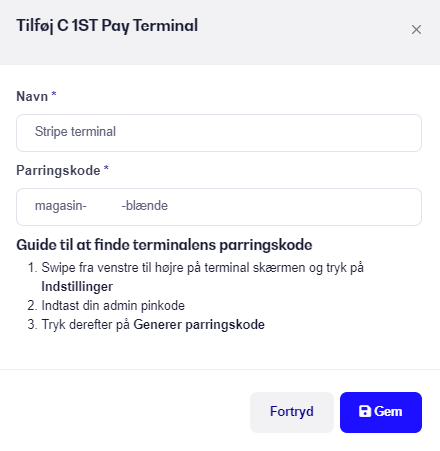Click the Guide til at finde terminalens parringskode heading
Image resolution: width=440 pixels, height=451 pixels.
[x=164, y=245]
